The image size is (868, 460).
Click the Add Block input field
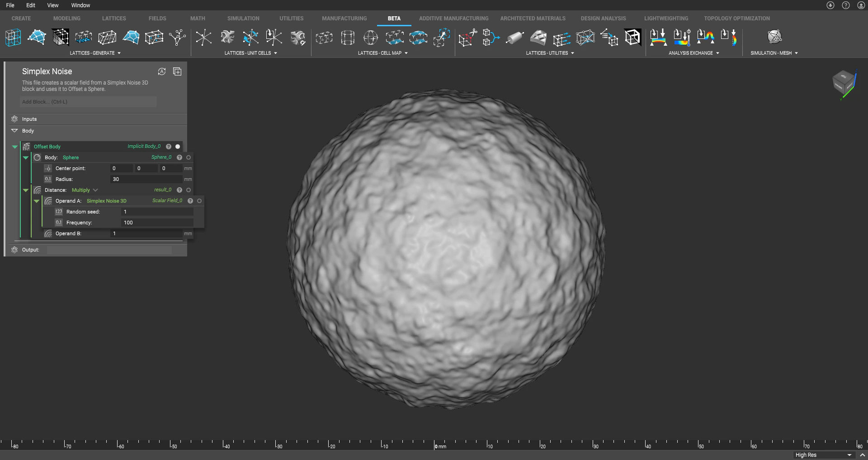[x=88, y=102]
